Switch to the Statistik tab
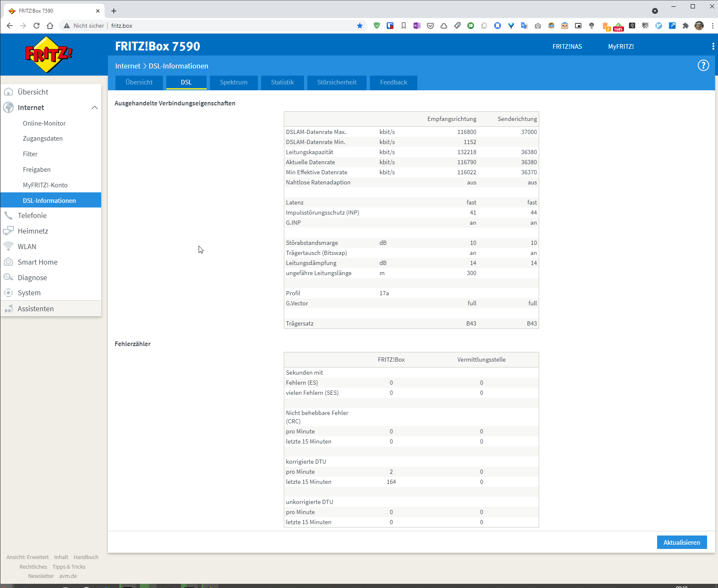Image resolution: width=718 pixels, height=588 pixels. point(282,82)
